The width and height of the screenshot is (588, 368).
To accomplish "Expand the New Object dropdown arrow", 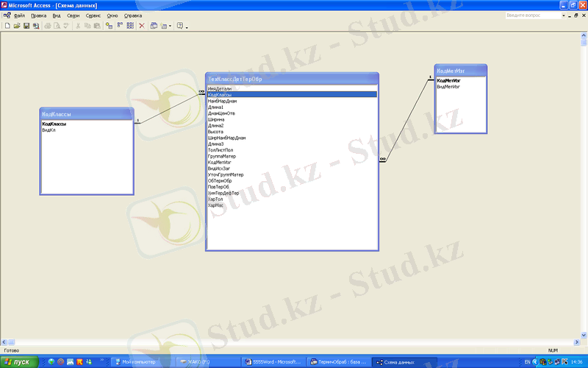I will 171,26.
